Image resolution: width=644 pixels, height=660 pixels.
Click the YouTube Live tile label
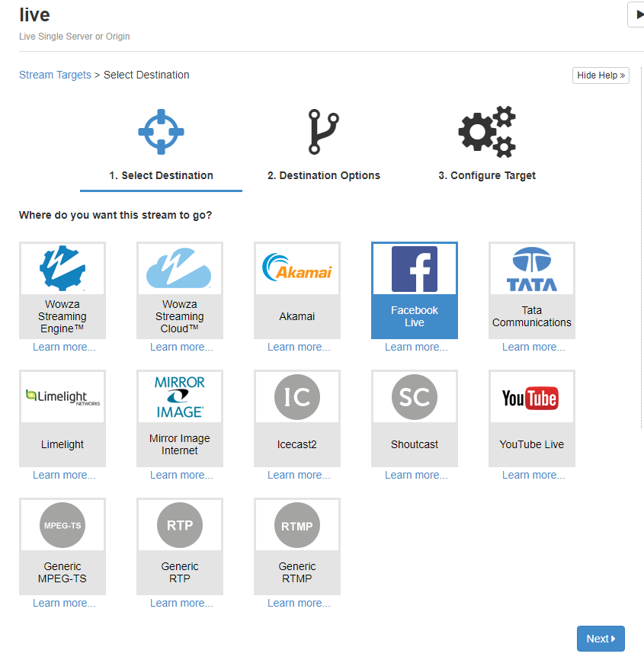[x=532, y=444]
